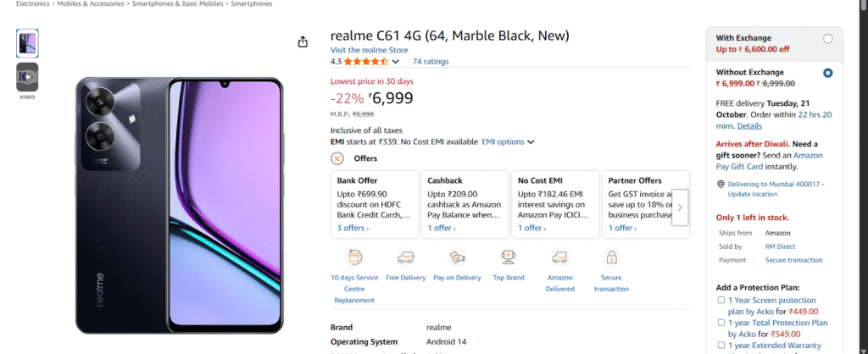The height and width of the screenshot is (354, 868).
Task: Play the product VIDEO thumbnail
Action: tap(27, 77)
